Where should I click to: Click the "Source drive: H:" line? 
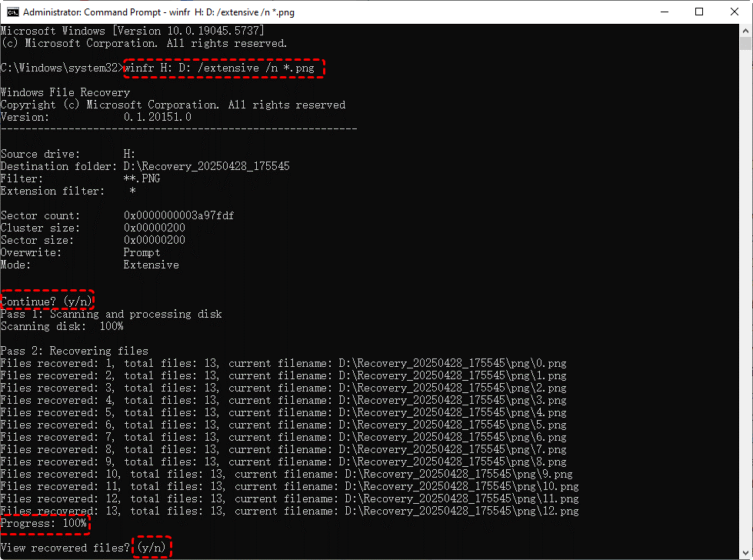click(x=68, y=154)
